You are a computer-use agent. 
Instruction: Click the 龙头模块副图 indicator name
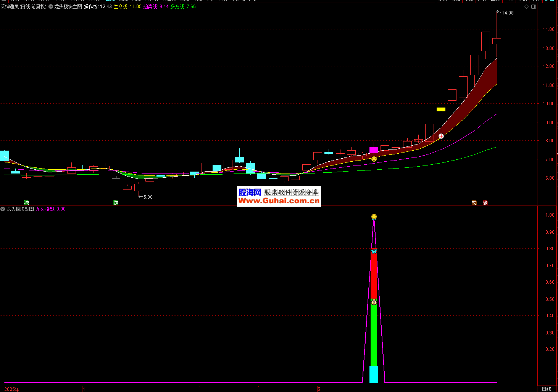pos(20,209)
